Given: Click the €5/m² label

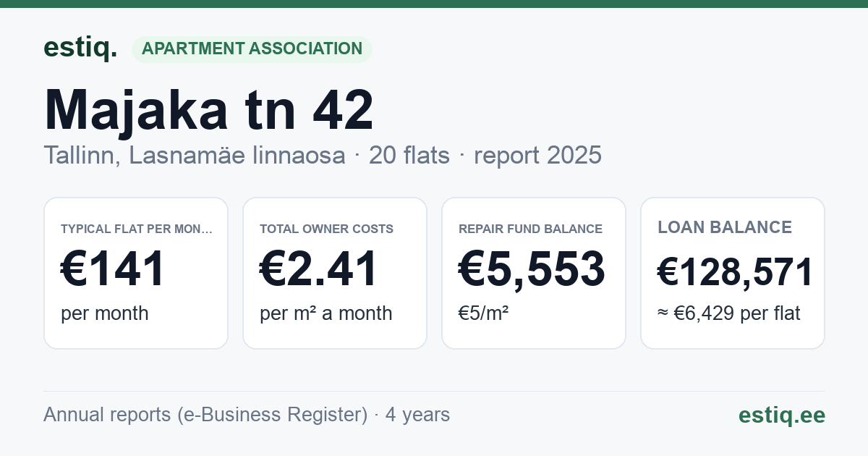Looking at the screenshot, I should pyautogui.click(x=483, y=313).
